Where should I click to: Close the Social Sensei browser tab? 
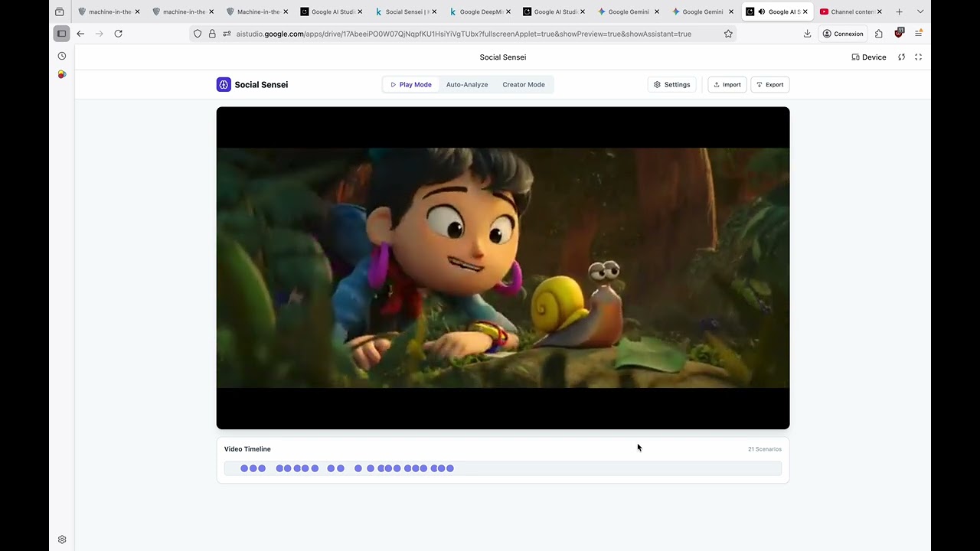coord(434,11)
